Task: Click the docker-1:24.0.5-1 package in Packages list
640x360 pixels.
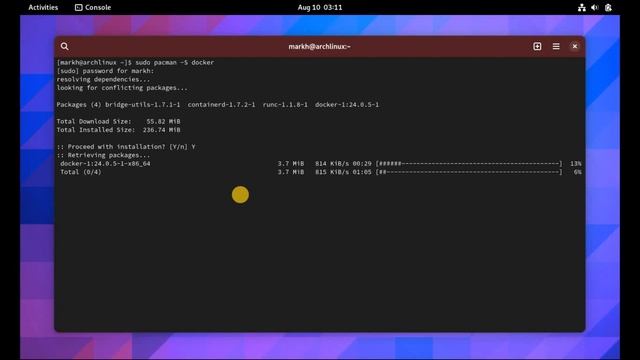Action: tap(347, 104)
